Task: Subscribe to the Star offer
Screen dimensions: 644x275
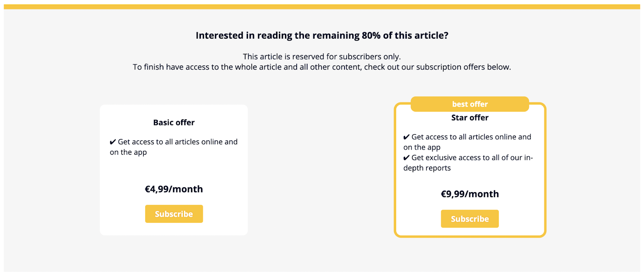Action: click(x=469, y=219)
